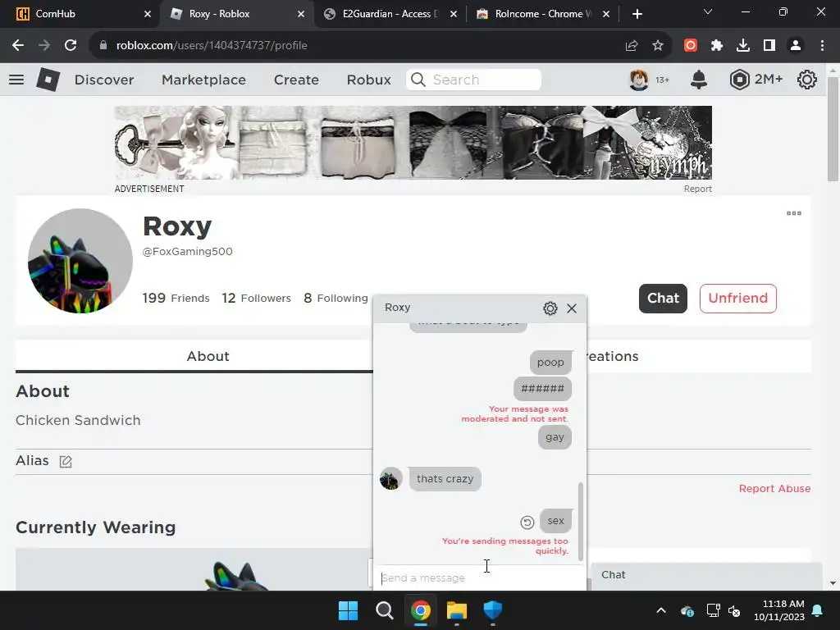Report the advertisement banner
This screenshot has height=630, width=840.
click(x=697, y=189)
